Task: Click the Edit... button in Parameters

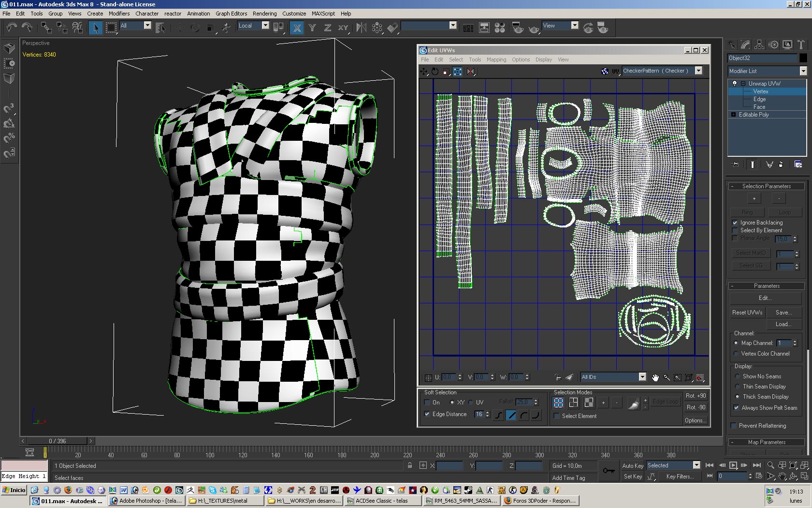Action: click(765, 298)
